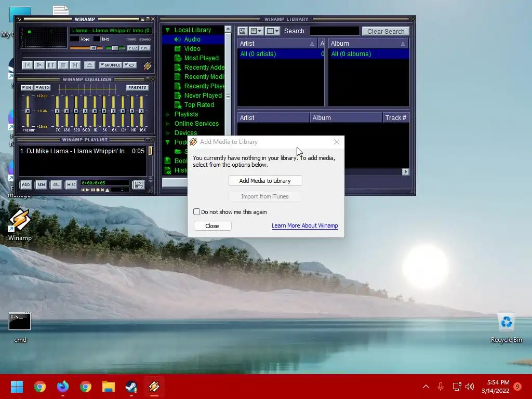Screen dimensions: 532x399
Task: Open playlist MISC menu
Action: tap(71, 184)
